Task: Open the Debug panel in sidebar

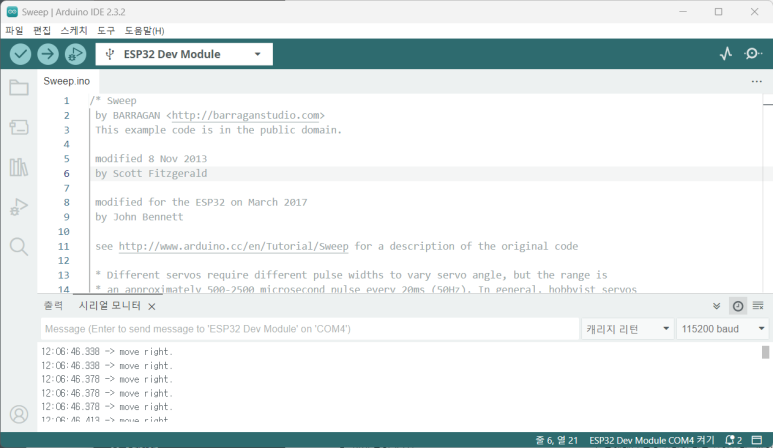Action: tap(19, 207)
